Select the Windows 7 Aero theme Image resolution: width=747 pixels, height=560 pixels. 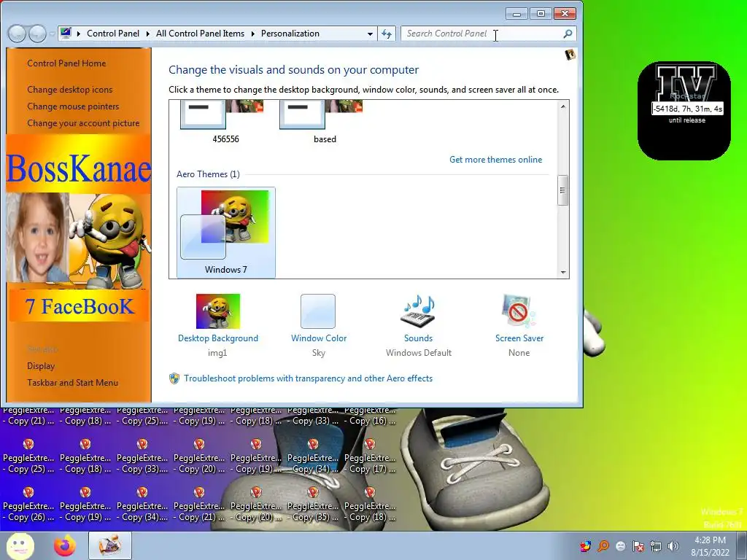(226, 233)
